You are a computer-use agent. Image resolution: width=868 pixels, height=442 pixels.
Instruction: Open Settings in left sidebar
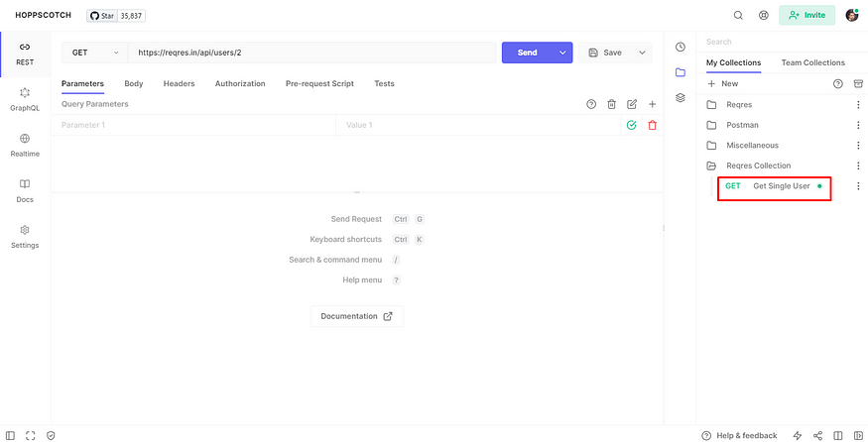[25, 237]
